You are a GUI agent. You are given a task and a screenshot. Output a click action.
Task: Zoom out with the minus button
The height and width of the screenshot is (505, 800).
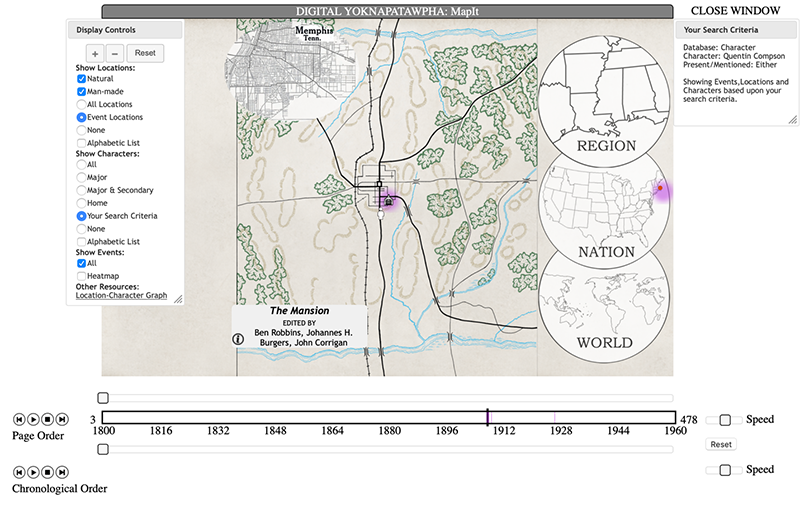click(x=115, y=53)
